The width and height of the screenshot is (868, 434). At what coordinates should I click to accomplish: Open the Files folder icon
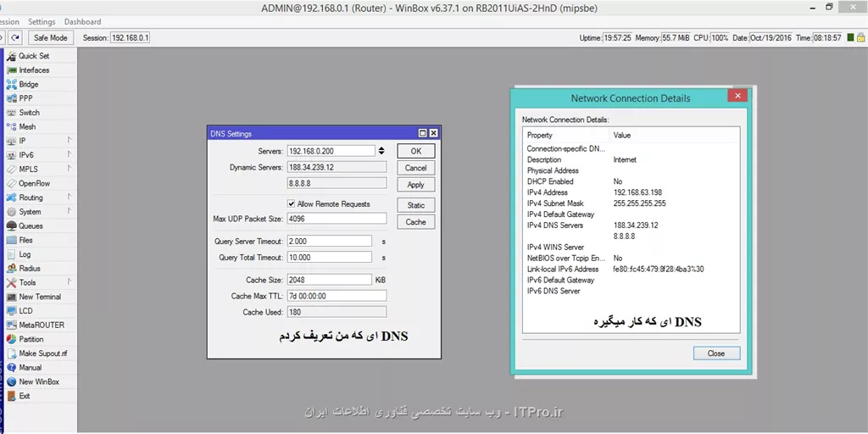(x=11, y=240)
